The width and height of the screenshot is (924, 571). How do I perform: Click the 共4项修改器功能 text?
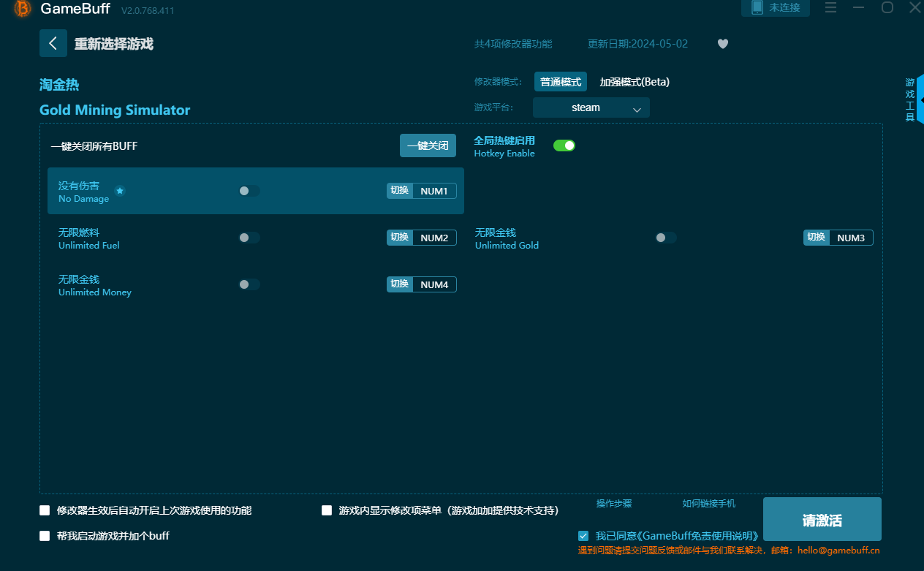513,44
